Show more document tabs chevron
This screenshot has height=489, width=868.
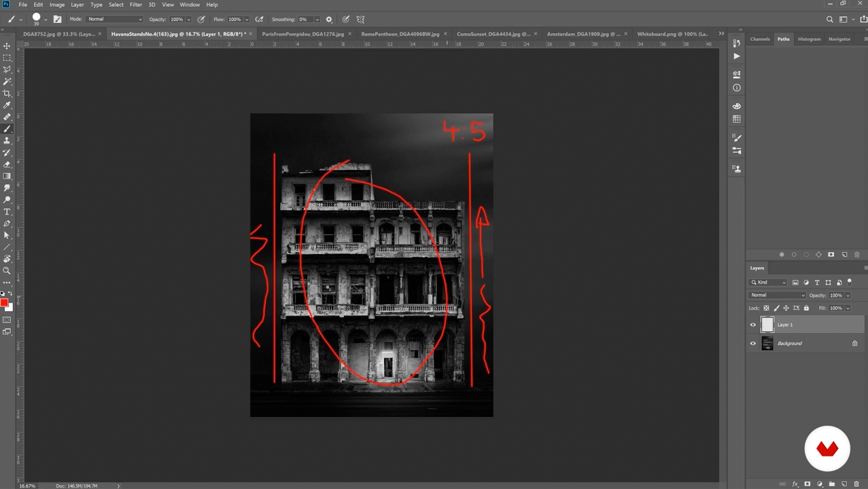pyautogui.click(x=721, y=34)
